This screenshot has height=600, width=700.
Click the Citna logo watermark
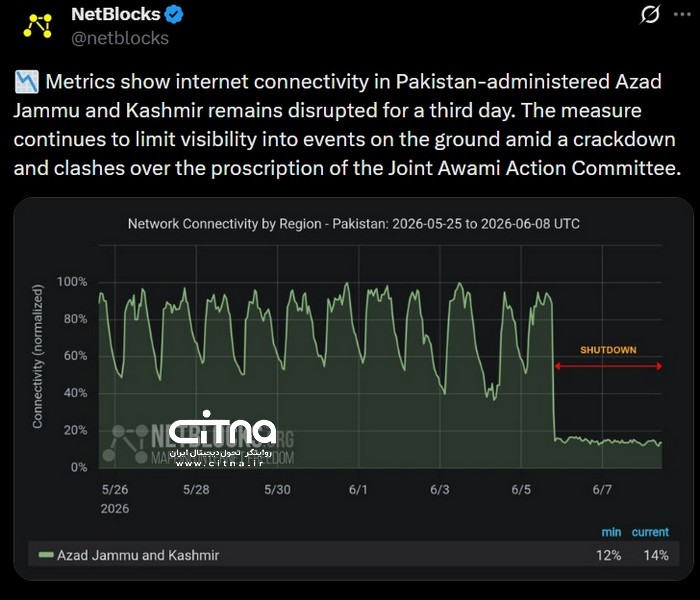coord(222,428)
